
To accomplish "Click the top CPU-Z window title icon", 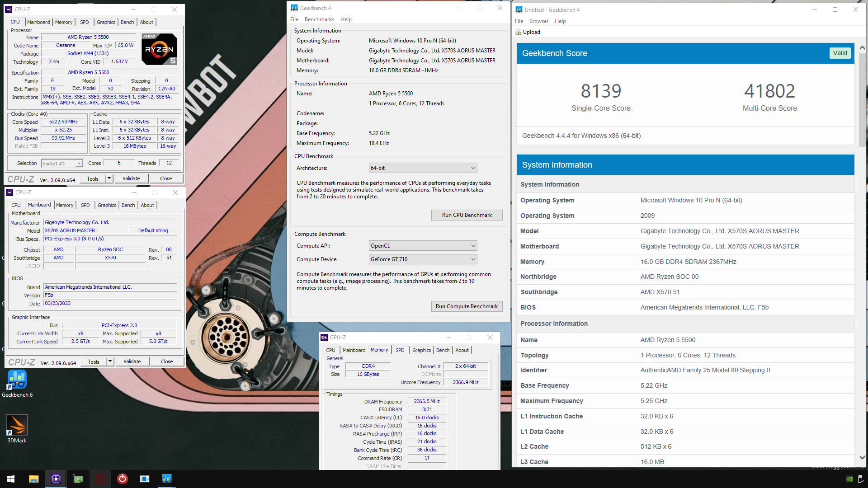I will (9, 9).
